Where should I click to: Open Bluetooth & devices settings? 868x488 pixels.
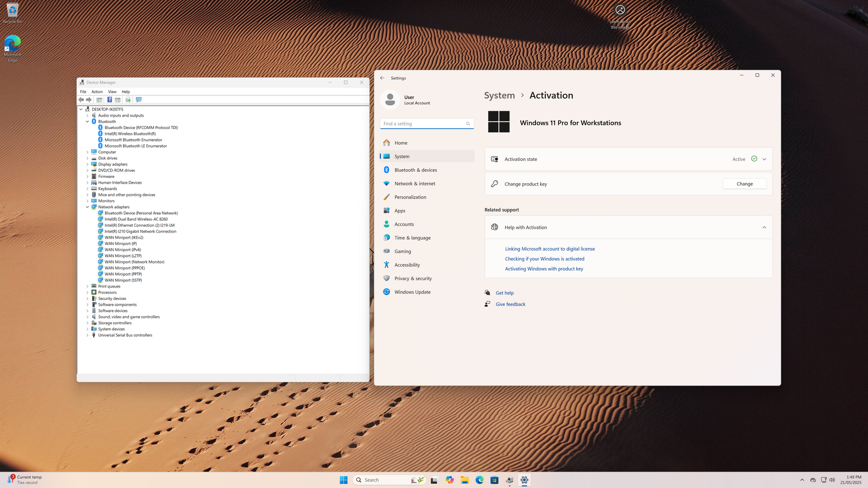click(427, 170)
